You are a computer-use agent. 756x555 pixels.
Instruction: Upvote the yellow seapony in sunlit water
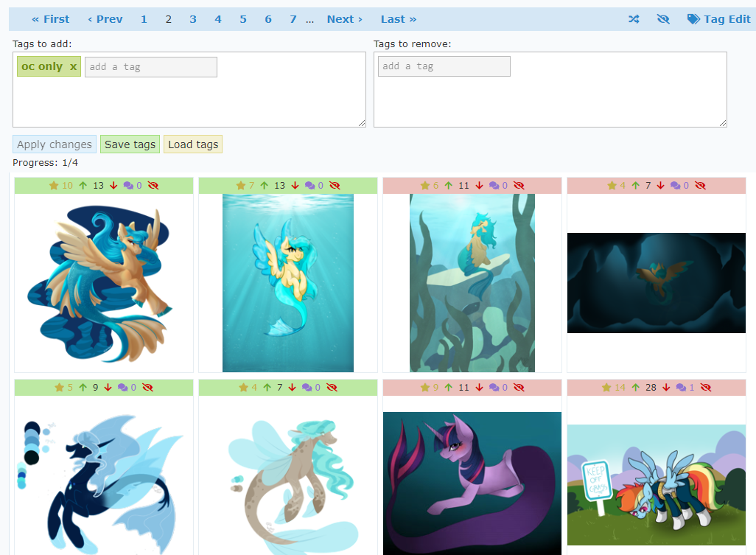(265, 186)
